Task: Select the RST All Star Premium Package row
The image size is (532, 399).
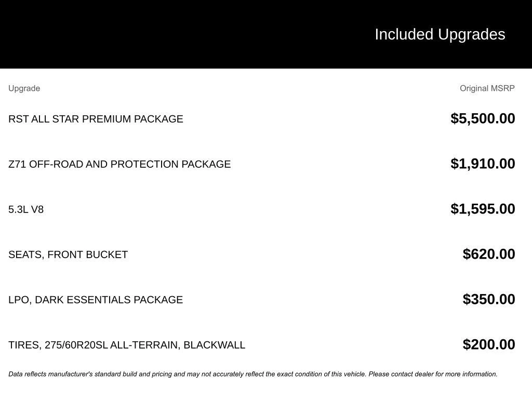Action: (96, 119)
